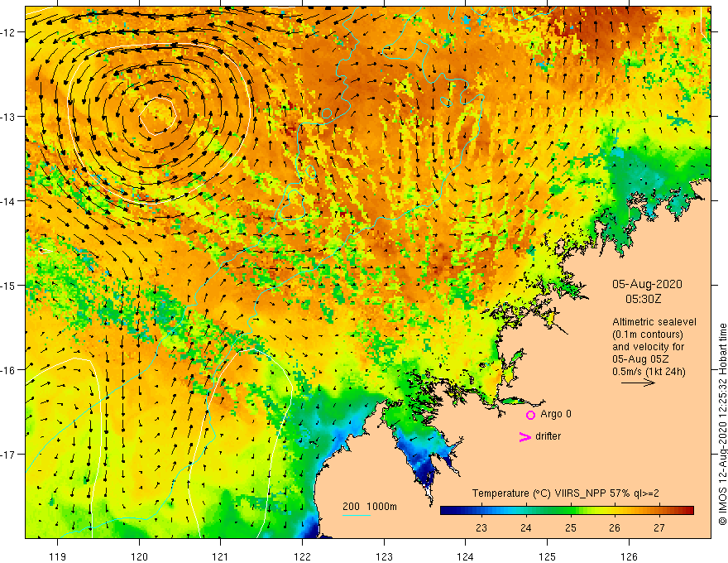The image size is (728, 563).
Task: Click the IMOS copyright timestamp text
Action: [x=722, y=425]
